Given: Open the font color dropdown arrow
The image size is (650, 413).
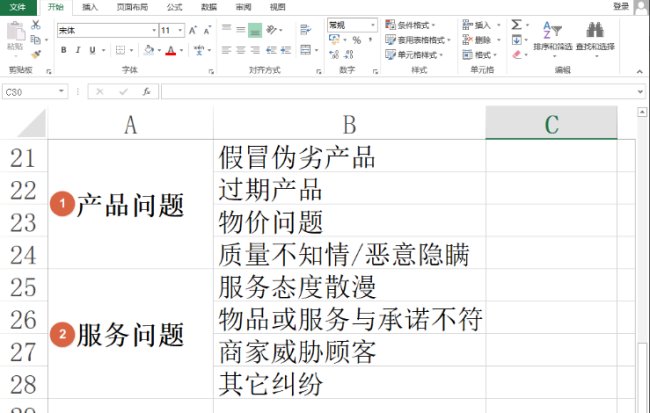Looking at the screenshot, I should click(x=181, y=50).
